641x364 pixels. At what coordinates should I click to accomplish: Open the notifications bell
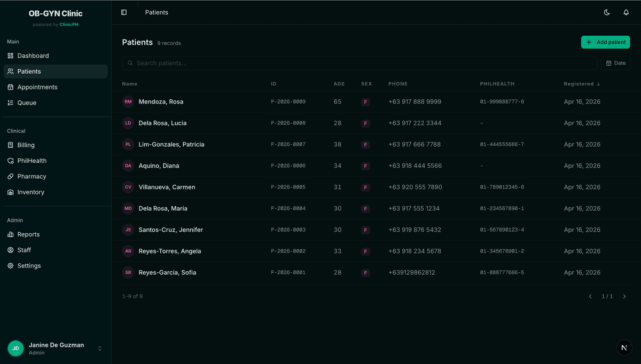point(626,12)
